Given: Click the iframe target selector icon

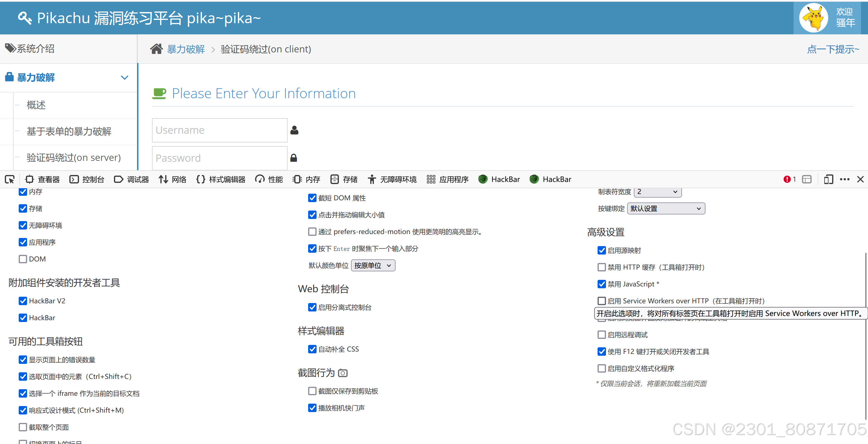Looking at the screenshot, I should [x=807, y=180].
